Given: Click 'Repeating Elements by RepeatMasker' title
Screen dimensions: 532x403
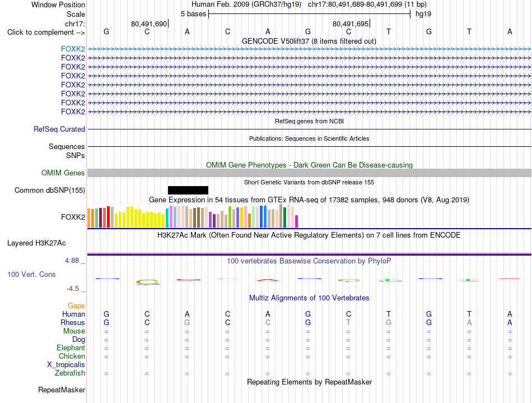Looking at the screenshot, I should tap(310, 382).
